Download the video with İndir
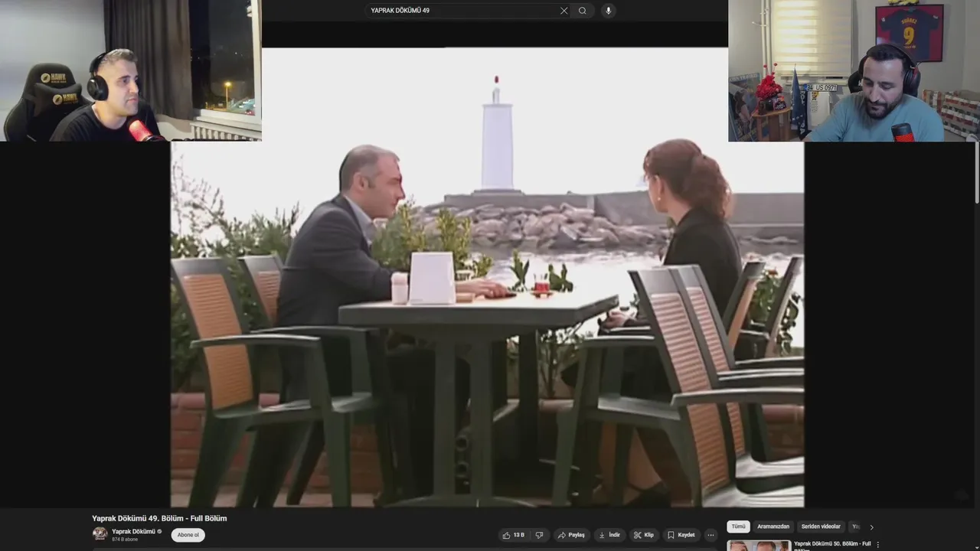The height and width of the screenshot is (551, 980). click(609, 535)
